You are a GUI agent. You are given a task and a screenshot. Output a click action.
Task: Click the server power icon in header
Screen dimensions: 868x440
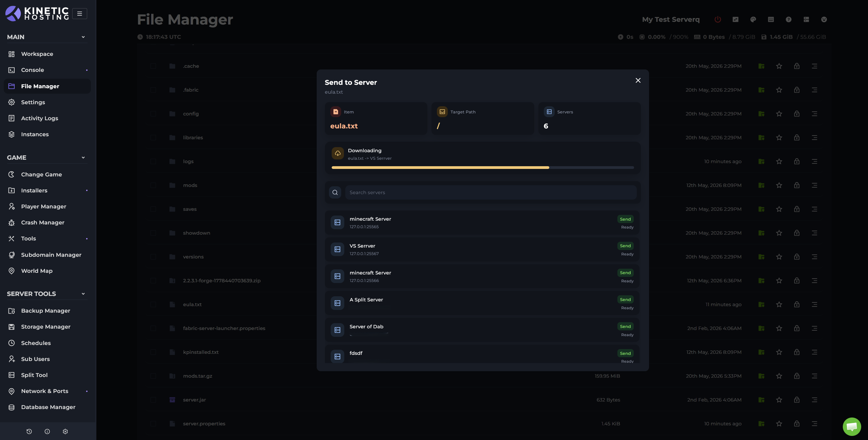click(717, 19)
